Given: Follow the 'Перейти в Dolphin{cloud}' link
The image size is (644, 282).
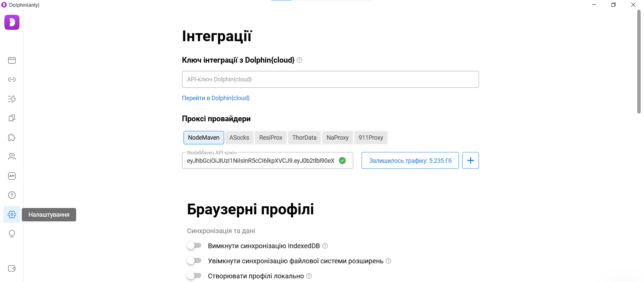Looking at the screenshot, I should coord(216,98).
